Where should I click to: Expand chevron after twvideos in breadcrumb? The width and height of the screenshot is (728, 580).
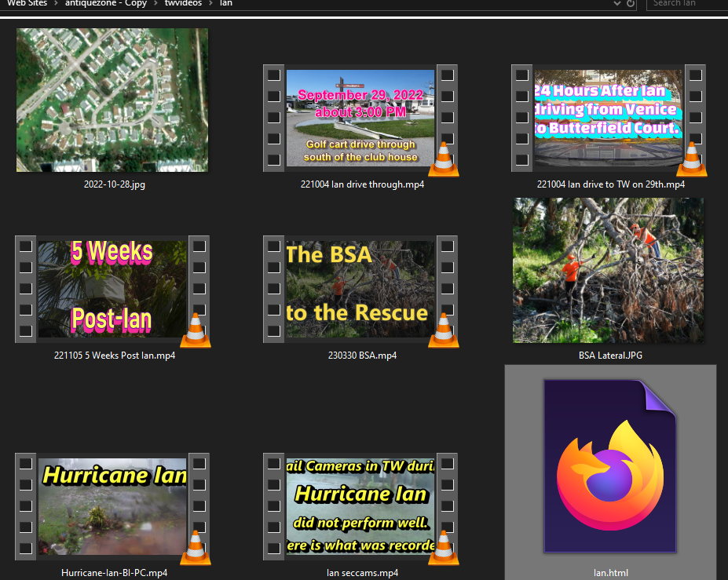point(210,4)
